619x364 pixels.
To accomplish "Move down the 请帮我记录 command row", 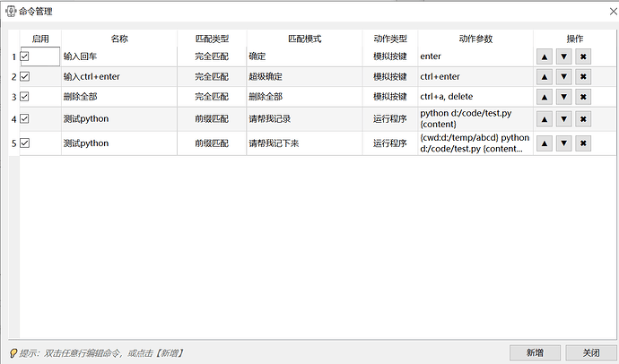I will tap(563, 119).
